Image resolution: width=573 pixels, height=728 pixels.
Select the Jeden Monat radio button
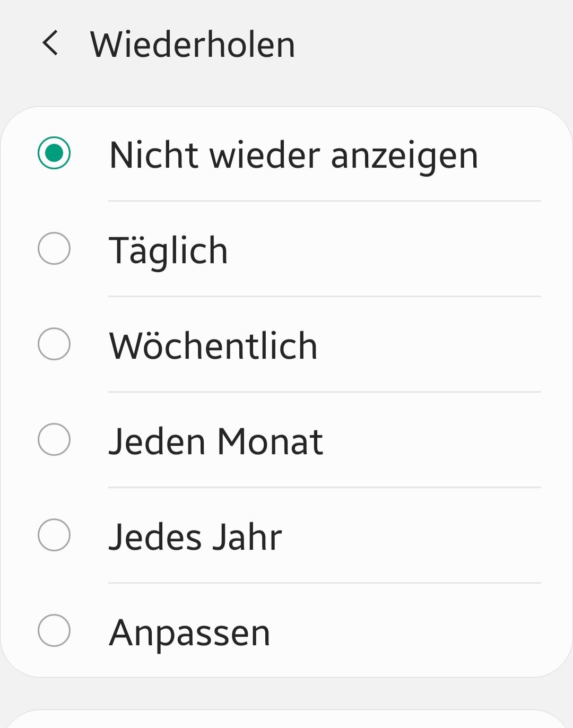pos(54,439)
